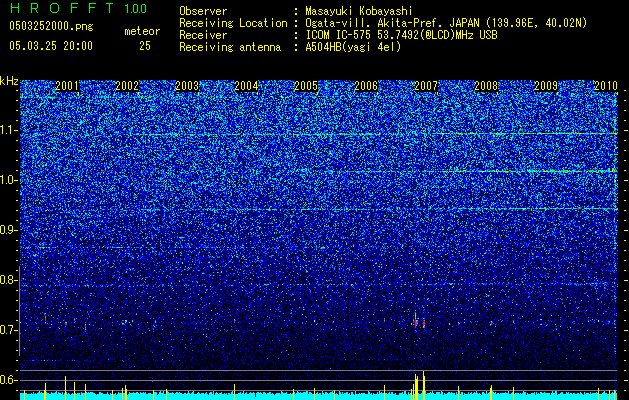Click the 2009 time marker
Screen dimensions: 629x400
click(546, 86)
